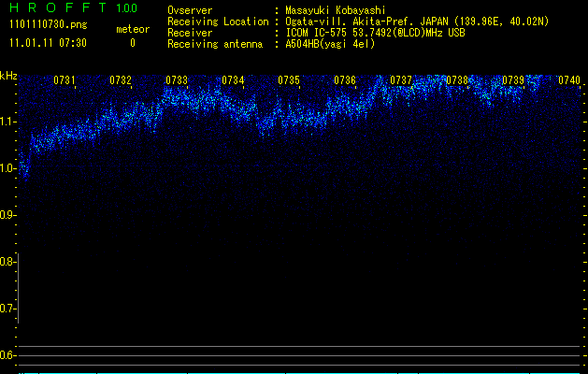
Task: Click the meteor count label
Action: pos(132,29)
